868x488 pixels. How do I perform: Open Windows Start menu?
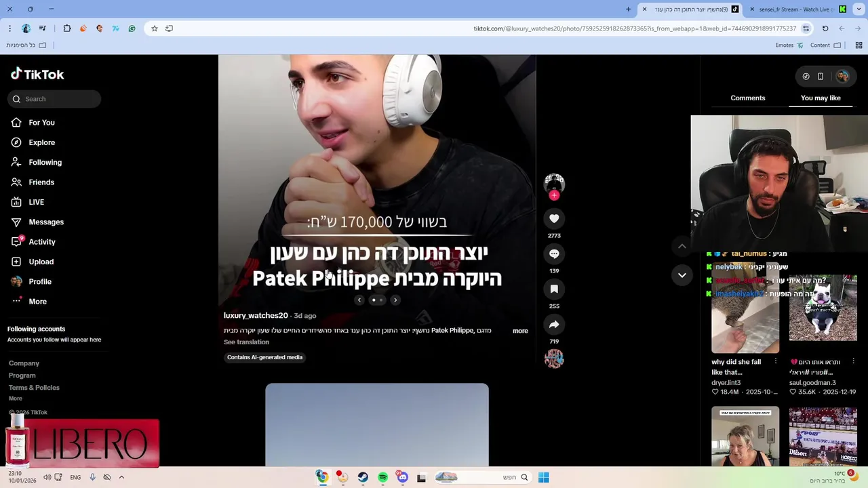(x=543, y=477)
